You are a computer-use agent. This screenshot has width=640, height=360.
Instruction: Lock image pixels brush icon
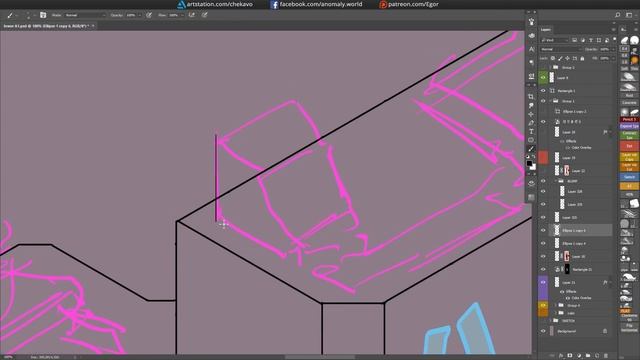(560, 58)
